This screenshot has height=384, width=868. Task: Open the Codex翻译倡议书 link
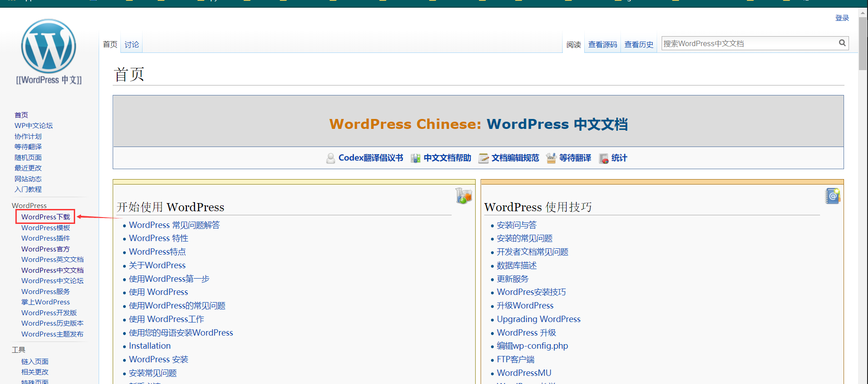coord(371,158)
